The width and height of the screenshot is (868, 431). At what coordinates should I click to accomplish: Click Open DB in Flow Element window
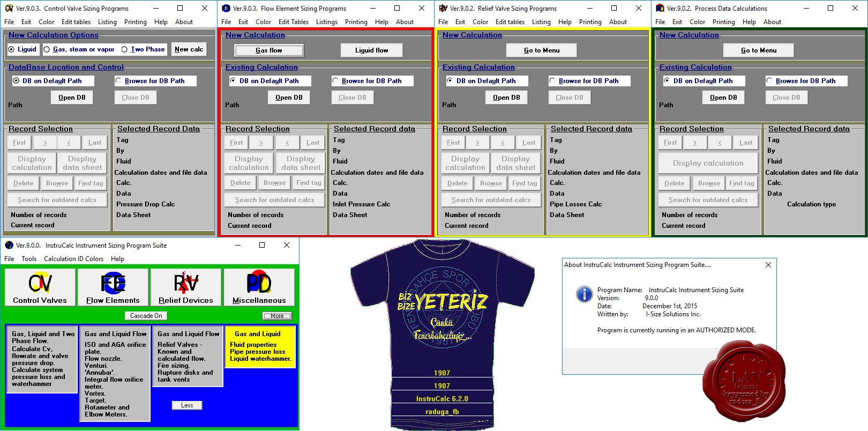289,98
